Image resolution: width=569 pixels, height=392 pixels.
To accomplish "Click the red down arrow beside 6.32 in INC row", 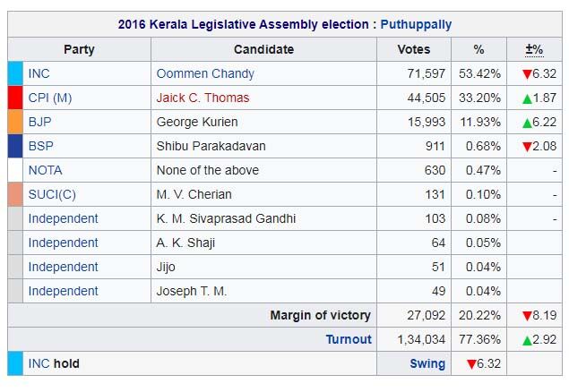I will click(528, 74).
